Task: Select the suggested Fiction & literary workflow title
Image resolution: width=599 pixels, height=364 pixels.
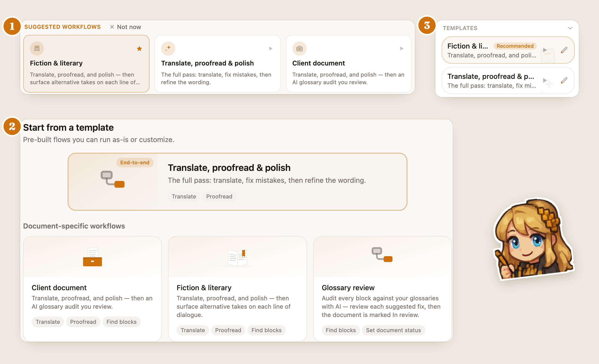Action: [56, 63]
